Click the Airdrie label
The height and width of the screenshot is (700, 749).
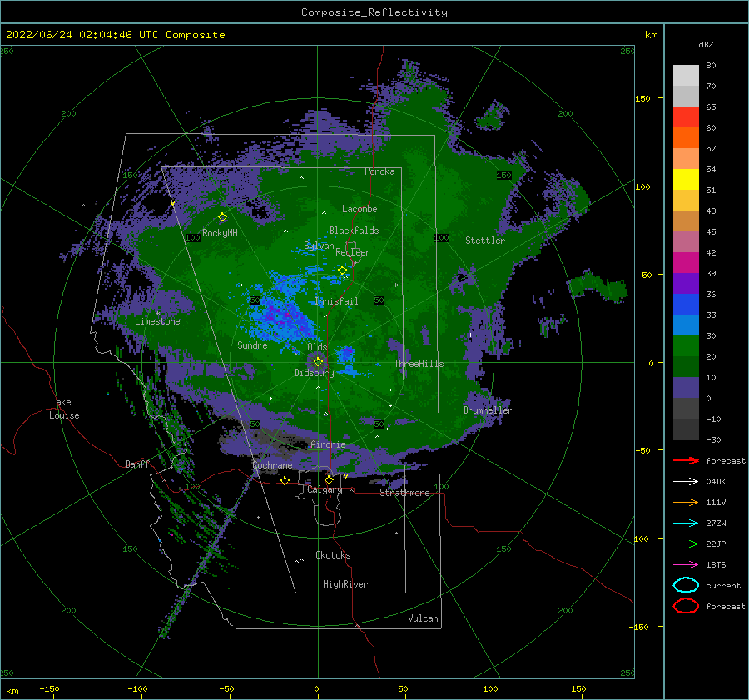pyautogui.click(x=328, y=444)
